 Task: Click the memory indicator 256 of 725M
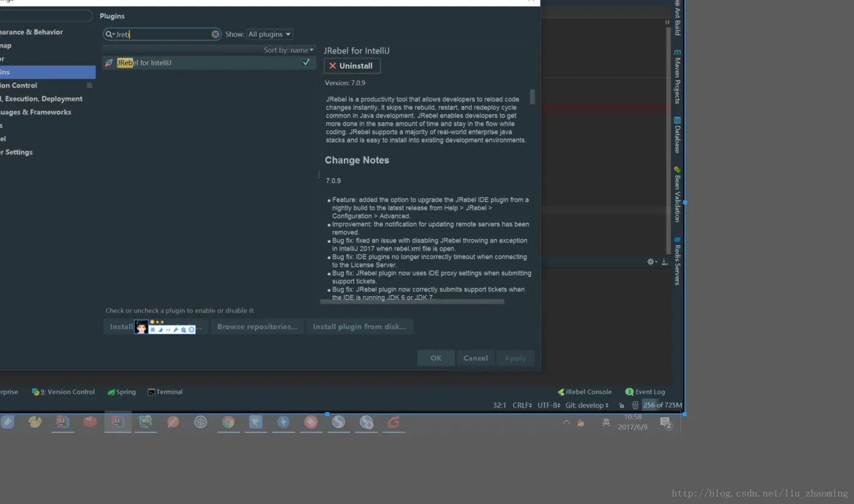click(662, 405)
